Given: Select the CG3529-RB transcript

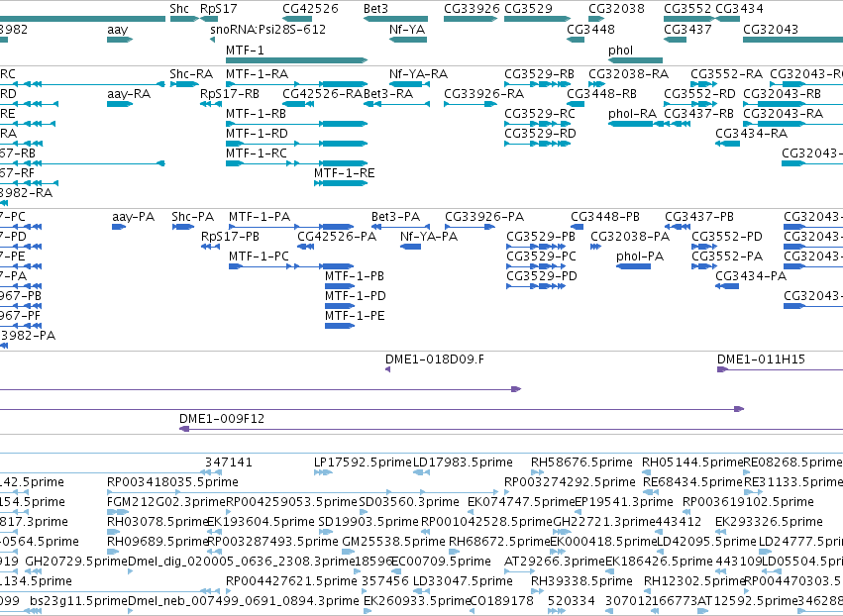Looking at the screenshot, I should pos(537,84).
